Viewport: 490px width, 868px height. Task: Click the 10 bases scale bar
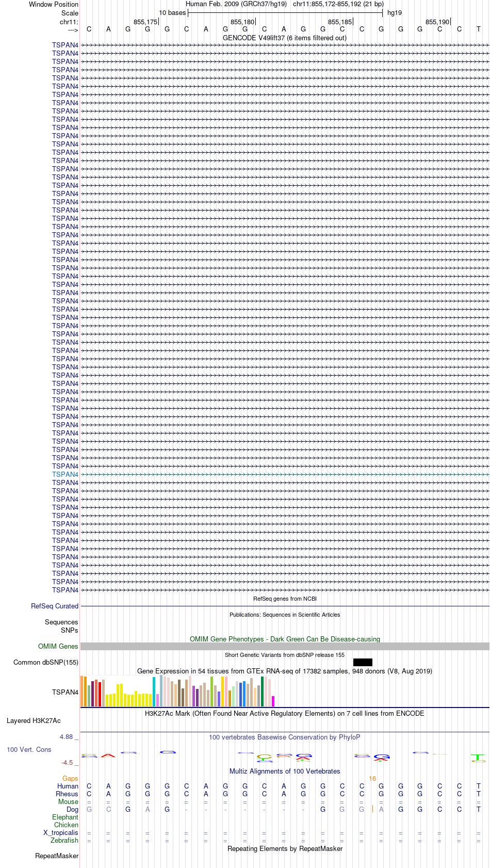pyautogui.click(x=285, y=13)
